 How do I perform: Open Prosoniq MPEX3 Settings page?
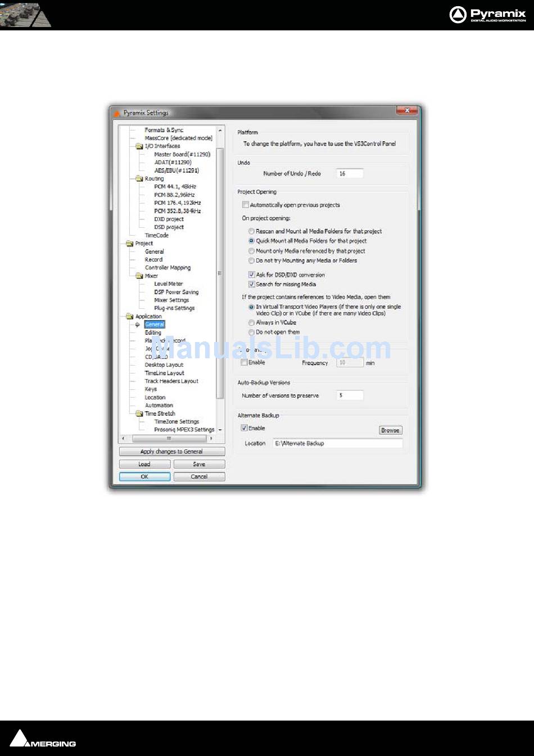point(184,429)
